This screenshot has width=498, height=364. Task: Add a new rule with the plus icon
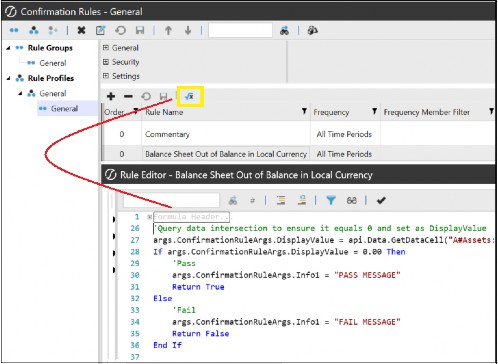point(111,97)
